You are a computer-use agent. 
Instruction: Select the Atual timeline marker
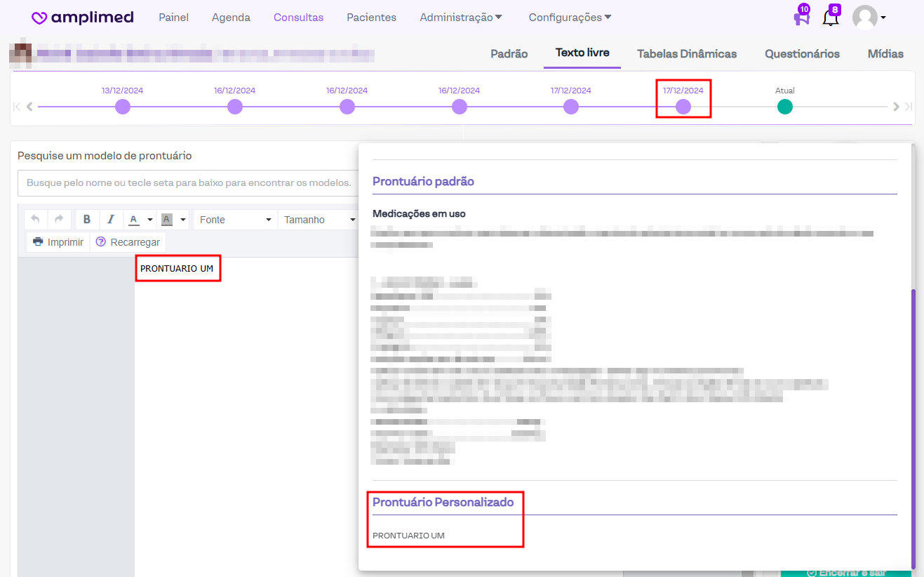784,107
